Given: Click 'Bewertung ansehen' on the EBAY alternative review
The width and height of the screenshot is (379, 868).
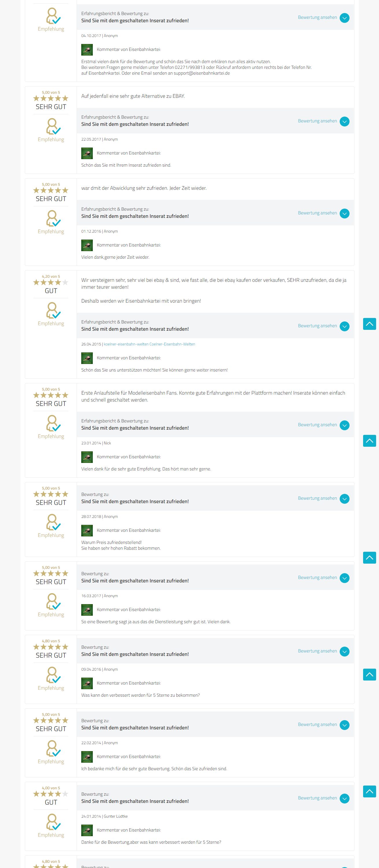Looking at the screenshot, I should coord(317,121).
